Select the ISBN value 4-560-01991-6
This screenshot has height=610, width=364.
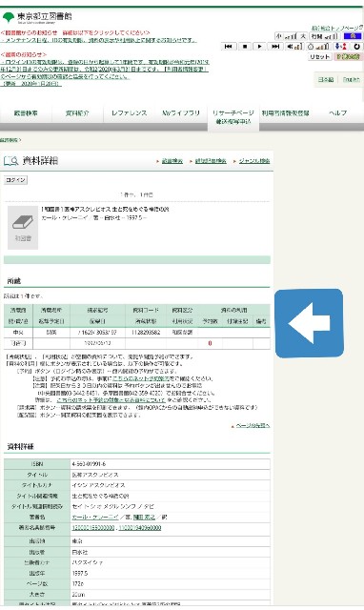(89, 464)
